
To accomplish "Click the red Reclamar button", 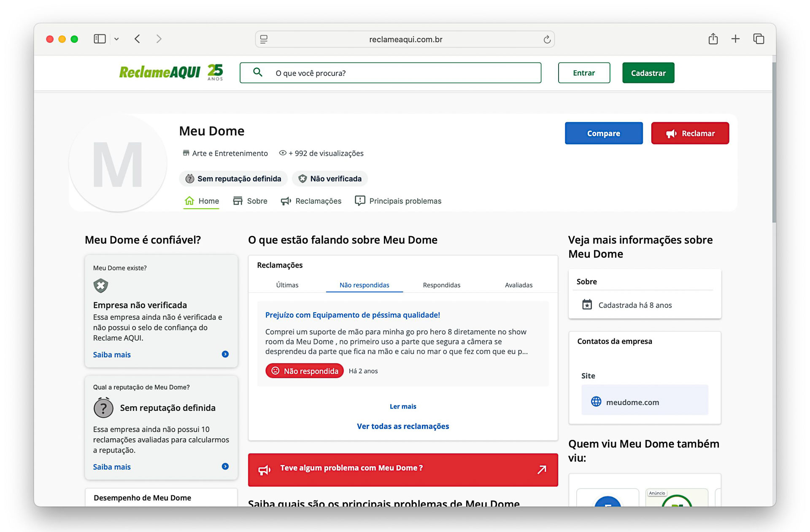I will 690,133.
